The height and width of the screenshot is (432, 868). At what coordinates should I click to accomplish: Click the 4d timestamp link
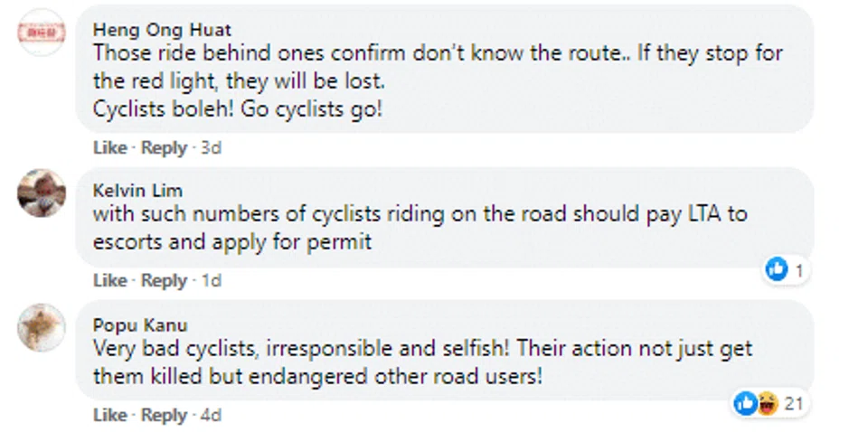pyautogui.click(x=210, y=416)
